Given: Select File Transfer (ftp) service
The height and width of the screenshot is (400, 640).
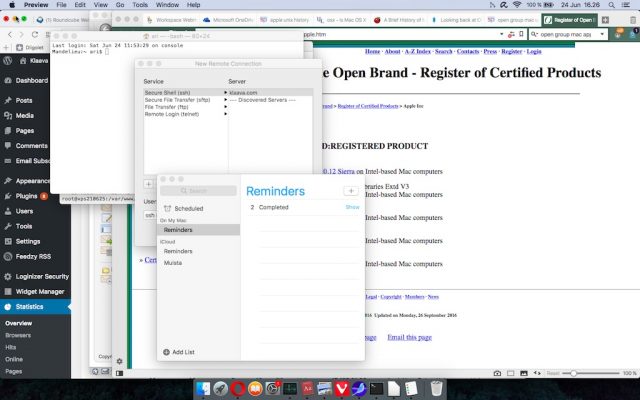Looking at the screenshot, I should tap(186, 107).
